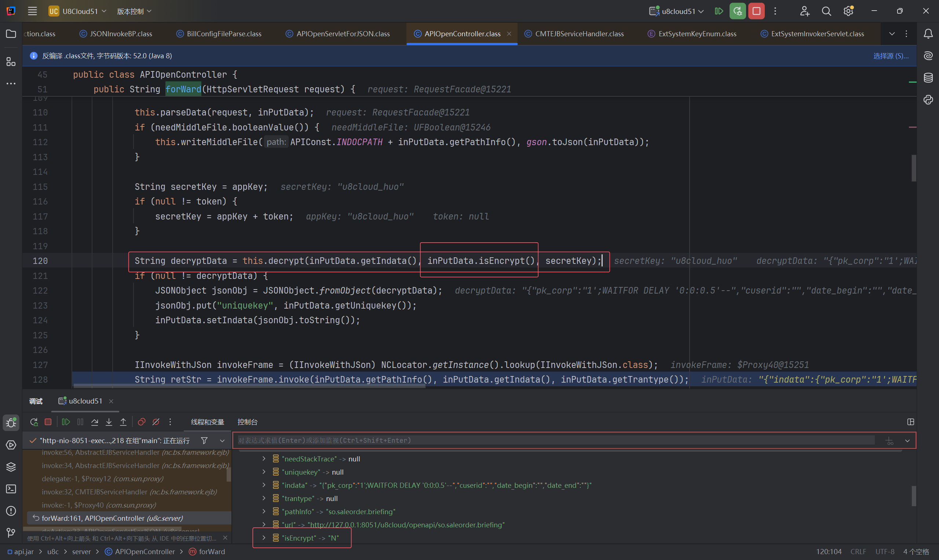The image size is (939, 560).
Task: Switch to JSONInvokeBP.class editor tab
Action: point(121,34)
